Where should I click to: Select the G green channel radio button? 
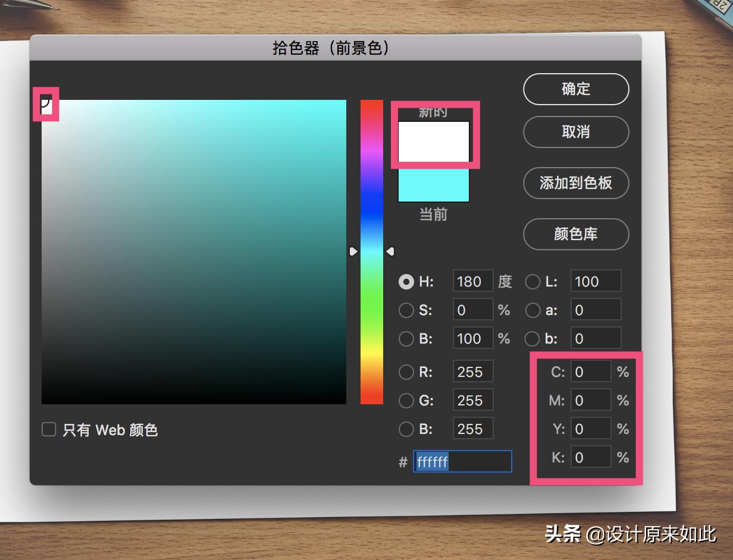coord(406,400)
